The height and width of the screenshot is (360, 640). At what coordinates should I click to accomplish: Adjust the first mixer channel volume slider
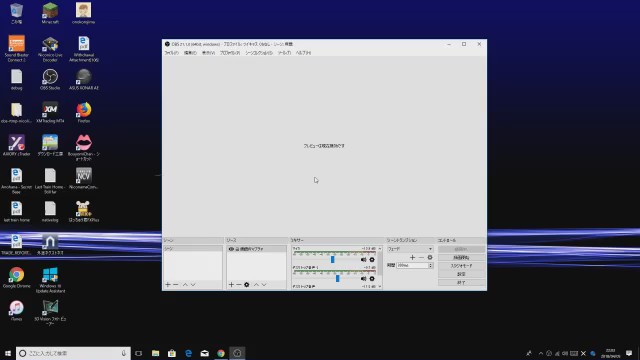[x=333, y=260]
